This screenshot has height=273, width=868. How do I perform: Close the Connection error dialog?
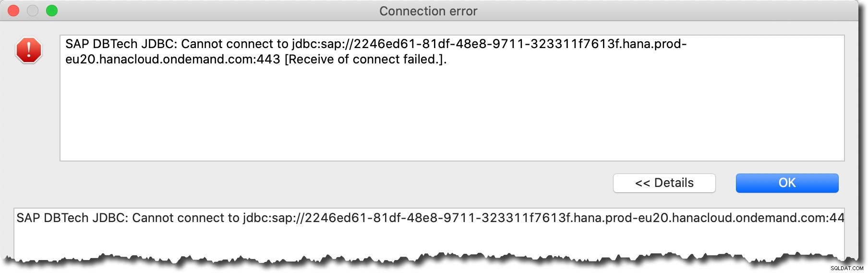[13, 11]
